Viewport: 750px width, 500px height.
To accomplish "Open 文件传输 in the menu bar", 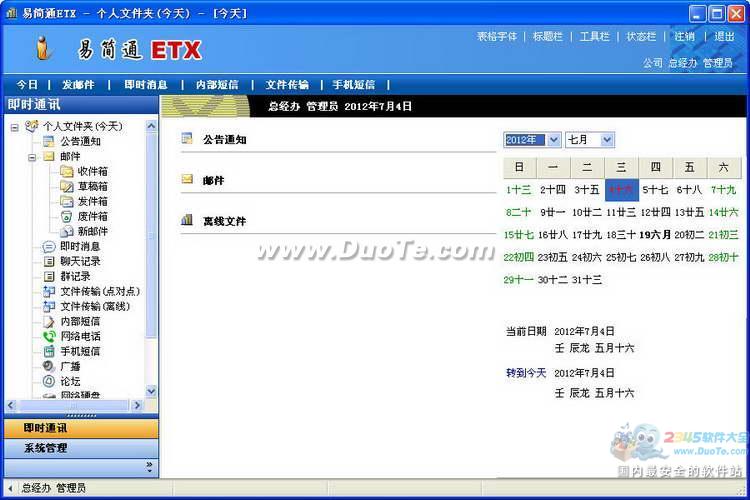I will 287,85.
